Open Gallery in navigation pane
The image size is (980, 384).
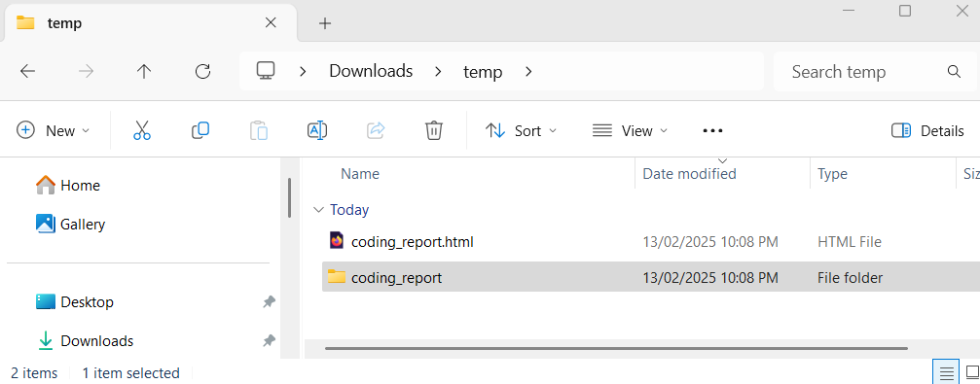(x=71, y=225)
